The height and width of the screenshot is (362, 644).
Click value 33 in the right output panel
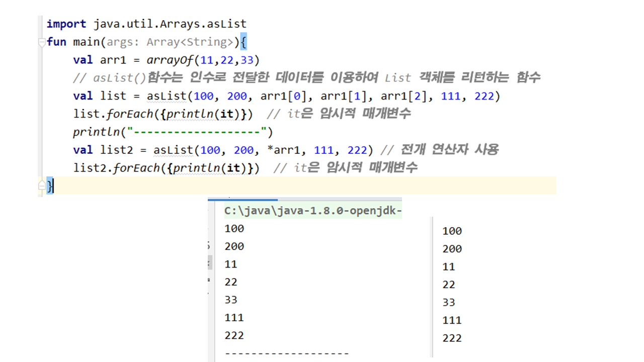449,303
